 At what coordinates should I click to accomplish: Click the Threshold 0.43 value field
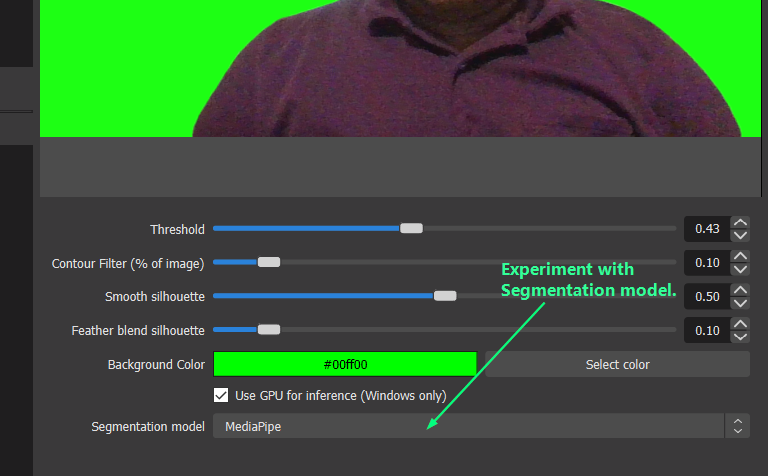707,229
